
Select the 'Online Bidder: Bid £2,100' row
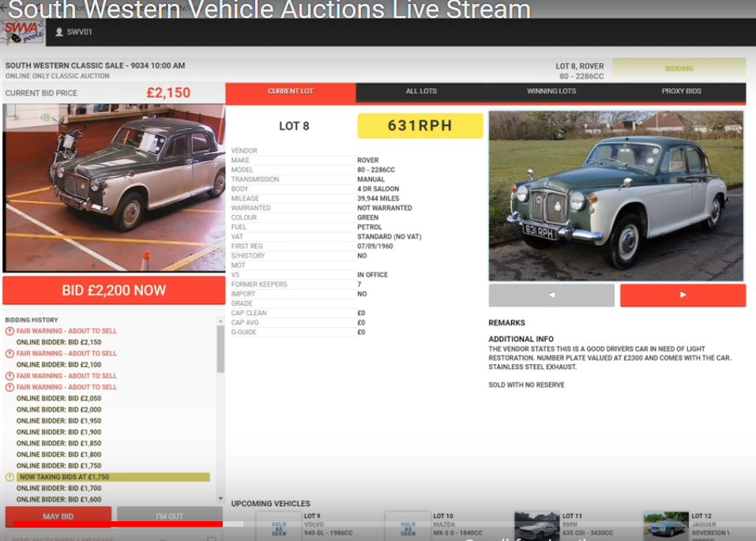pos(58,365)
